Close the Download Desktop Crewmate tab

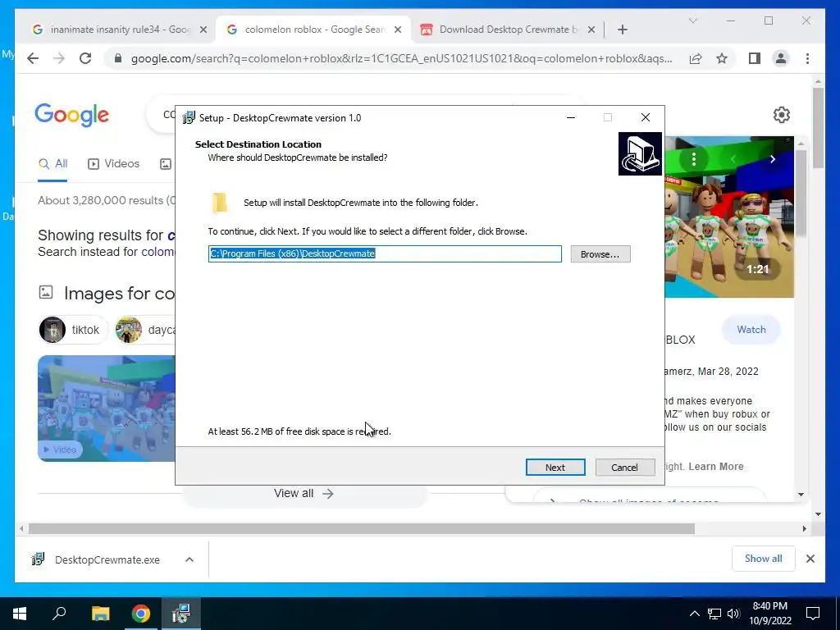coord(591,30)
